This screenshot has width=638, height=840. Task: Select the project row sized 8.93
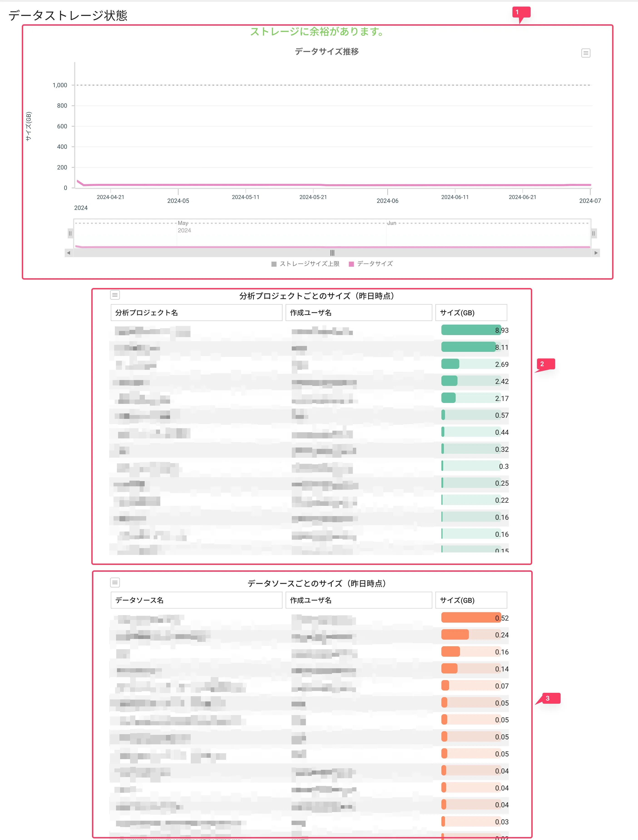(x=309, y=331)
